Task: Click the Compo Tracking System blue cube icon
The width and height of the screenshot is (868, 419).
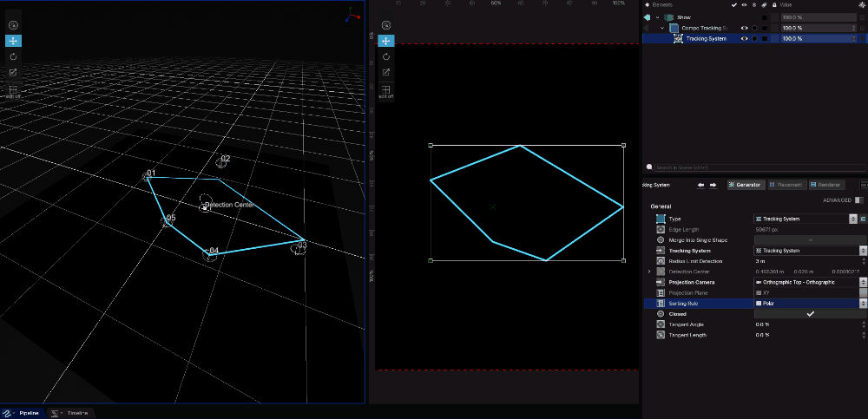Action: click(x=674, y=28)
